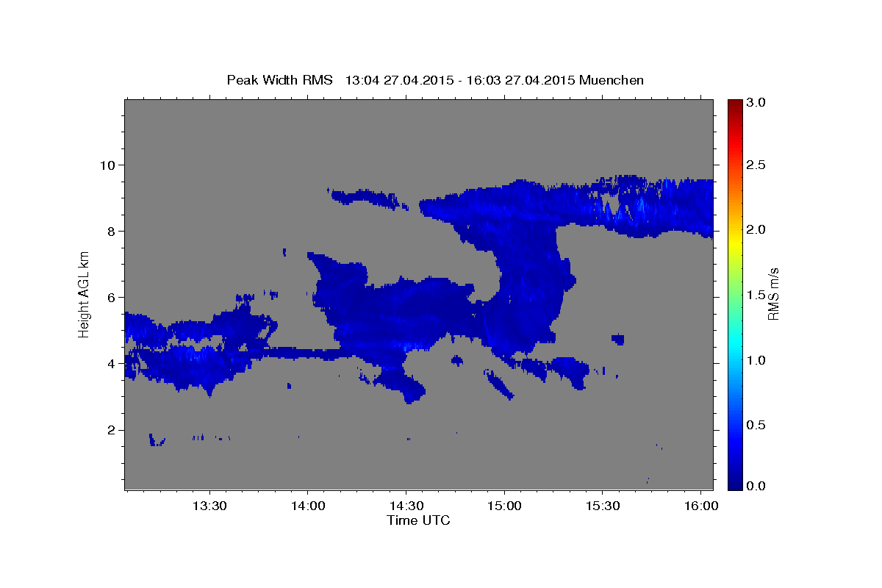
Task: Click the height tick label 4
Action: [x=112, y=364]
